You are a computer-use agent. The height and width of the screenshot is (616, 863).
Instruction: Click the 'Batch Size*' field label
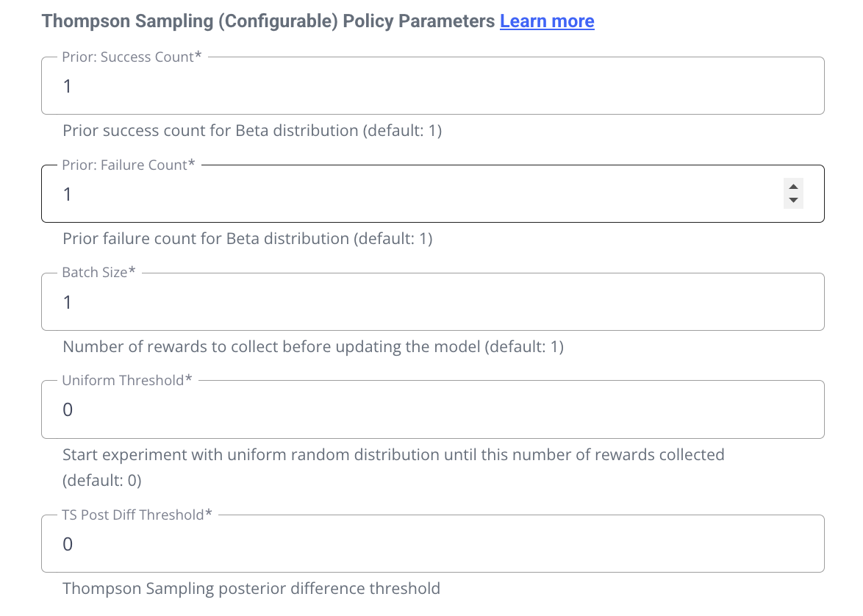(99, 273)
